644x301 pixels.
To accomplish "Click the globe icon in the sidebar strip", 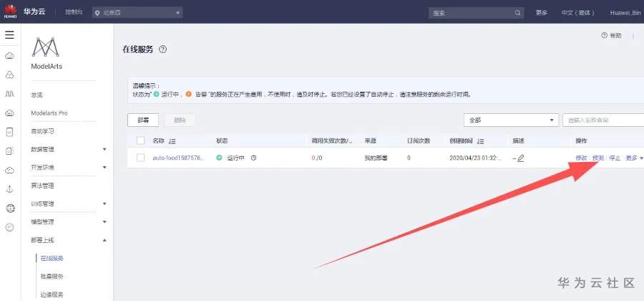I will pyautogui.click(x=10, y=208).
